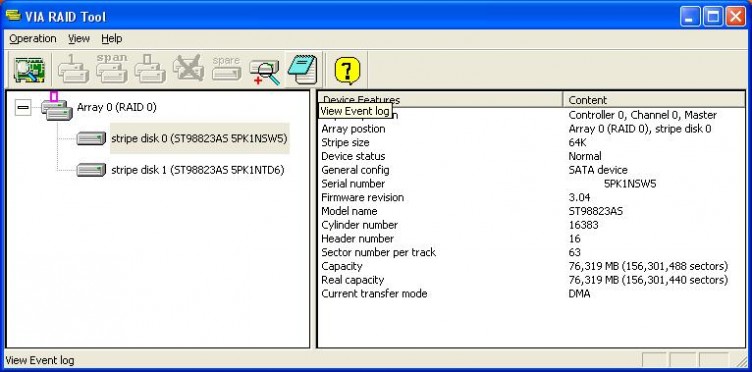Select stripe disk 1 (ST98823AS 5PK1NTD6)
Screen dimensions: 752x372
(198, 170)
